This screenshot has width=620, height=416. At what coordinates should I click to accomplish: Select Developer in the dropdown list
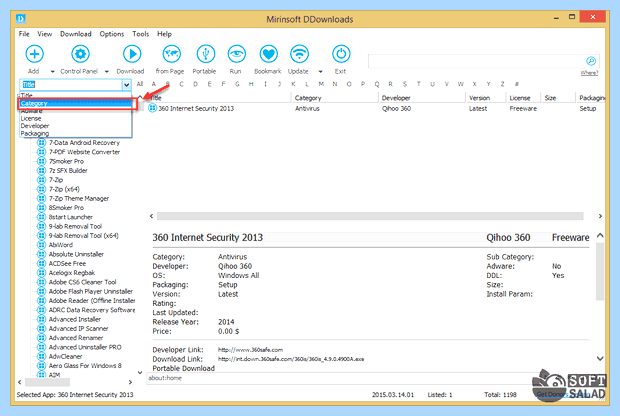click(x=76, y=126)
